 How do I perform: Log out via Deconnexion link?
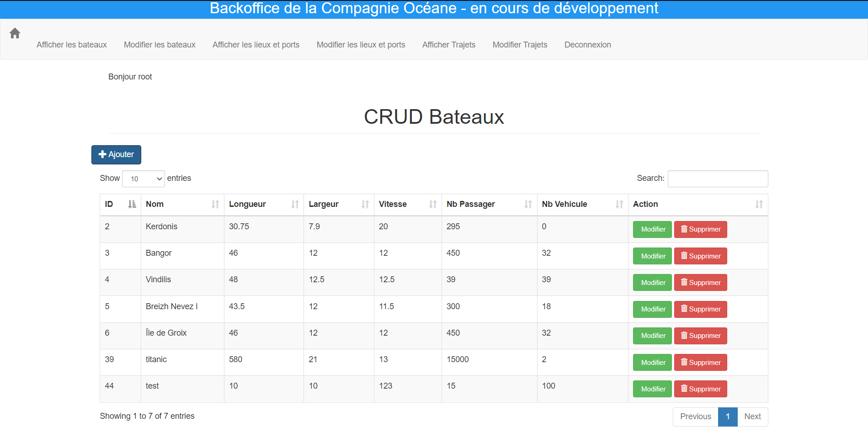[x=587, y=45]
